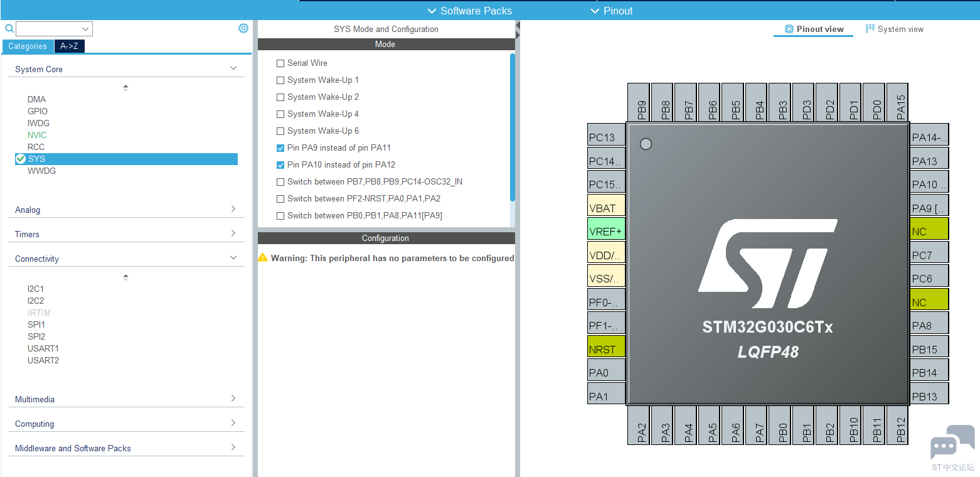This screenshot has height=477, width=980.
Task: Click the Mode panel vertical scrollbar
Action: coord(513,127)
